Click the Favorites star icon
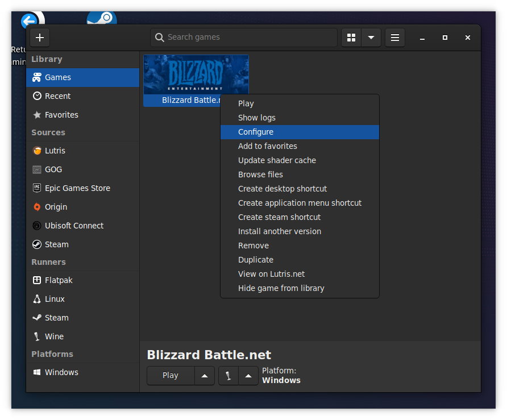 click(x=37, y=115)
